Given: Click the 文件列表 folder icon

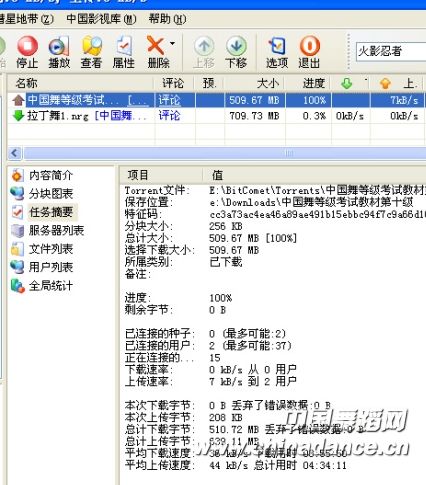Looking at the screenshot, I should click(17, 249).
